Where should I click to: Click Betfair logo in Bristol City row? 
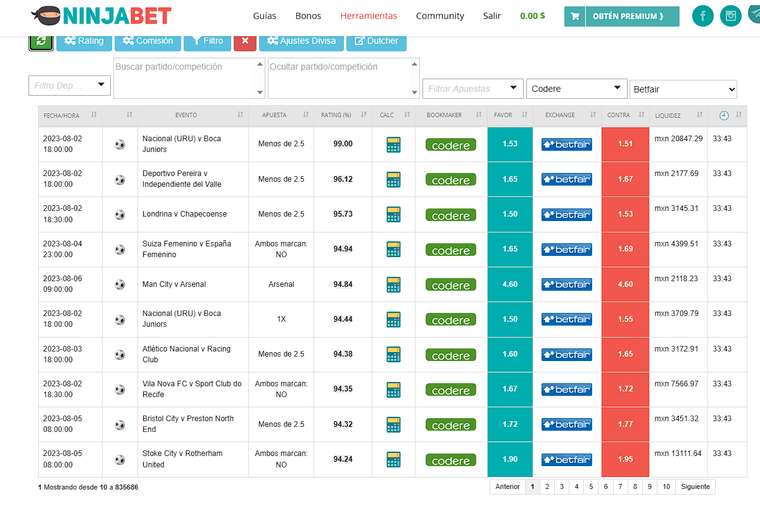pyautogui.click(x=567, y=425)
